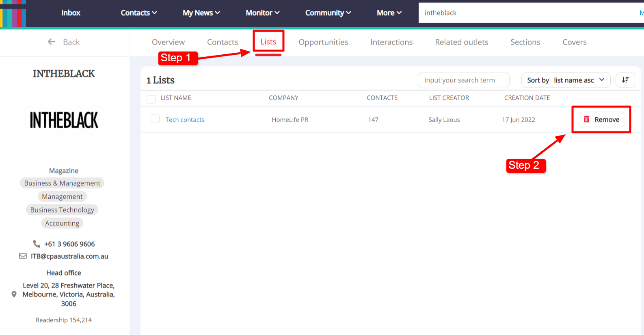The width and height of the screenshot is (644, 335).
Task: Click the INTHEBLACK logo image
Action: [64, 120]
